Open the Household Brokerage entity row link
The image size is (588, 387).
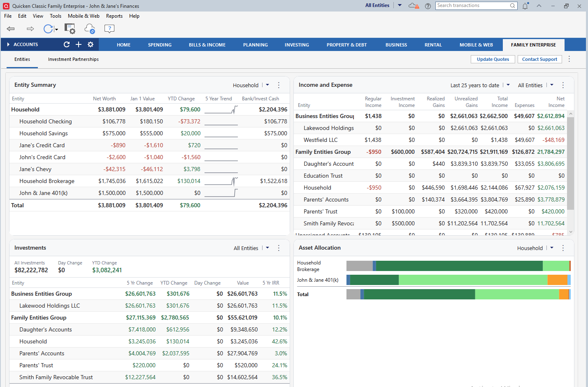[47, 181]
